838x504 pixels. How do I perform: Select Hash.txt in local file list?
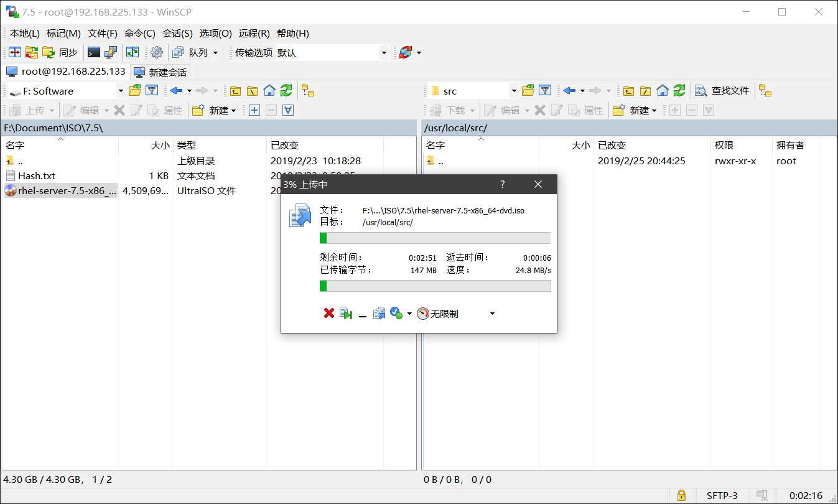click(37, 175)
